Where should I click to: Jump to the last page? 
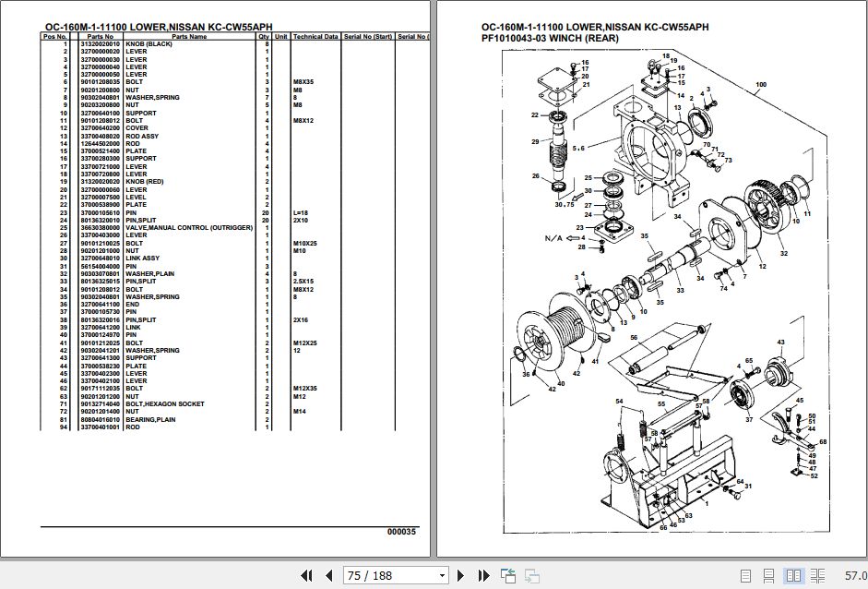[483, 575]
